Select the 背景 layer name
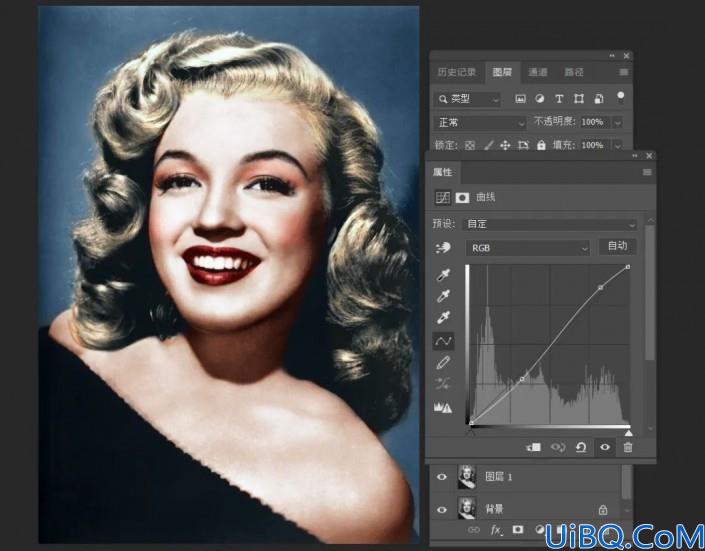The width and height of the screenshot is (705, 551). point(494,509)
